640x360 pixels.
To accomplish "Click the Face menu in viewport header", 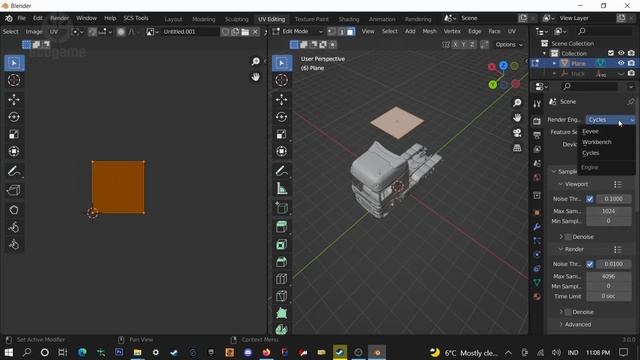I will tap(494, 31).
